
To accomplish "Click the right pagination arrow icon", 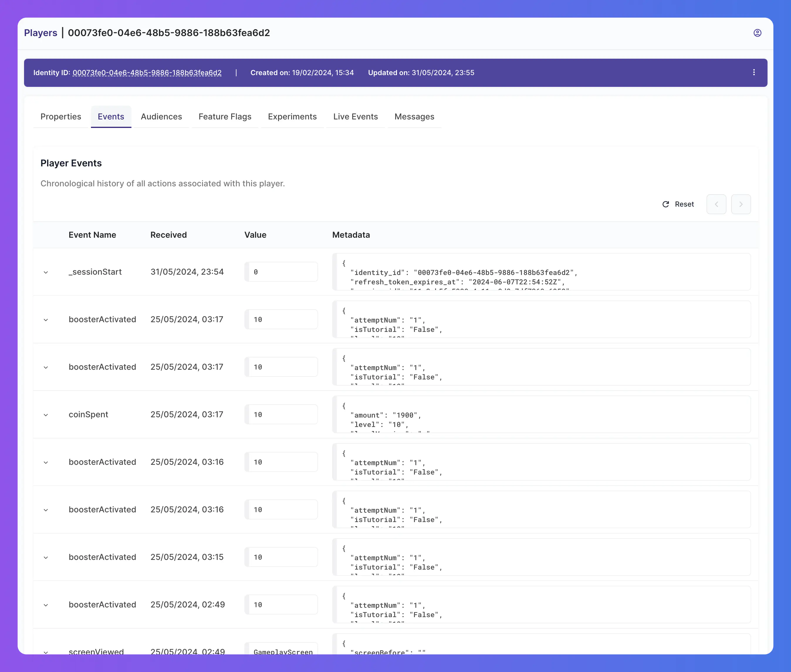I will point(741,204).
